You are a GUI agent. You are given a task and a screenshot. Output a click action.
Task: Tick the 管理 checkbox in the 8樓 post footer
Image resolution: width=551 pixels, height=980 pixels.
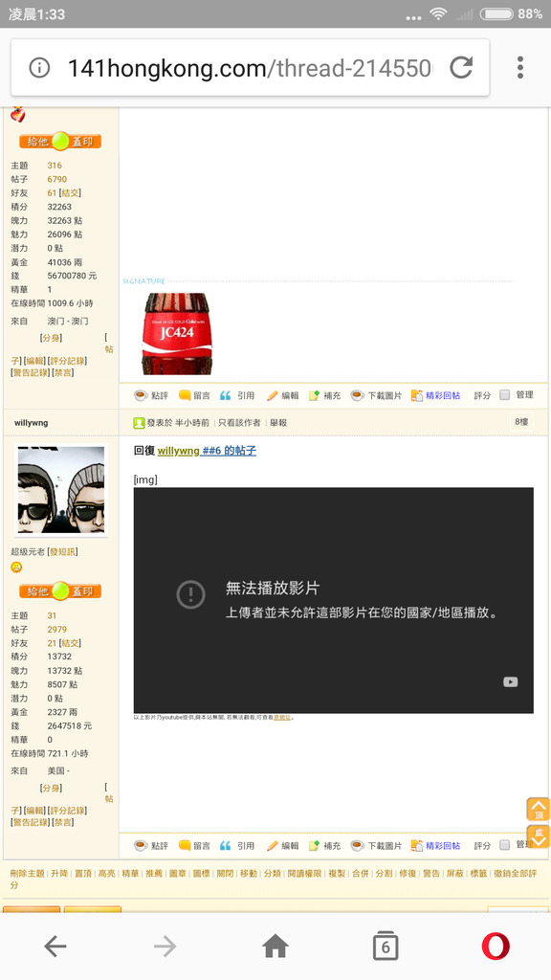(505, 845)
